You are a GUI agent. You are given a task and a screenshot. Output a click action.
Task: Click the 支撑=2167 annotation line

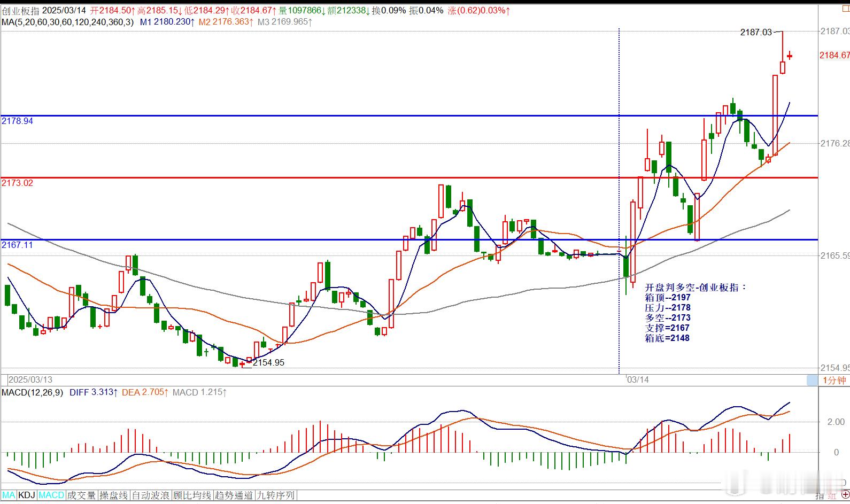click(x=667, y=328)
